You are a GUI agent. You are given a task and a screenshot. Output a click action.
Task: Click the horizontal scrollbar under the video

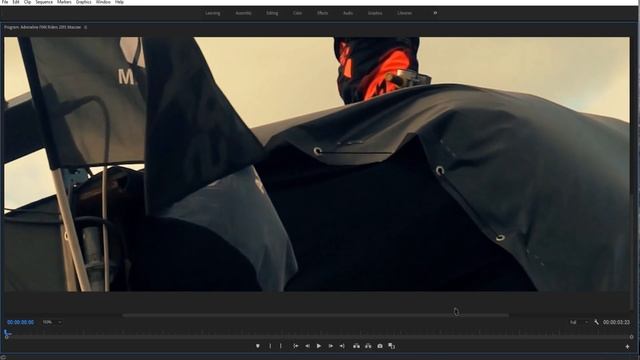tap(316, 315)
